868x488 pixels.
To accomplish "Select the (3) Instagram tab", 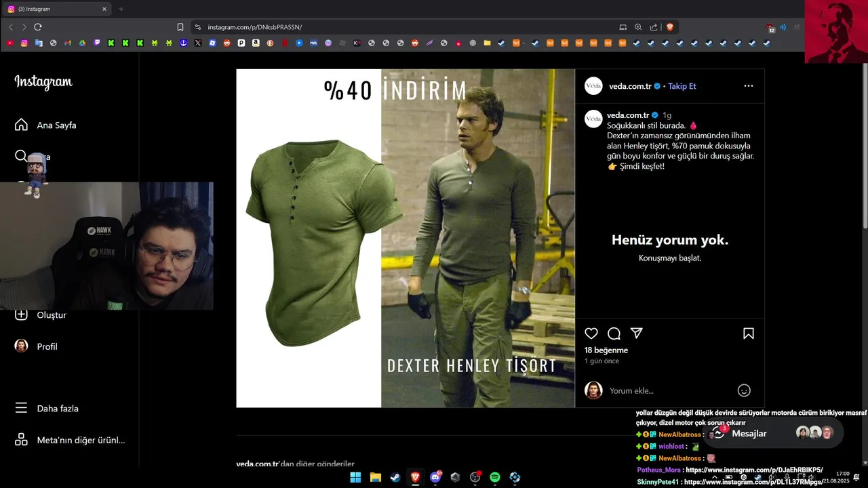I will point(58,9).
